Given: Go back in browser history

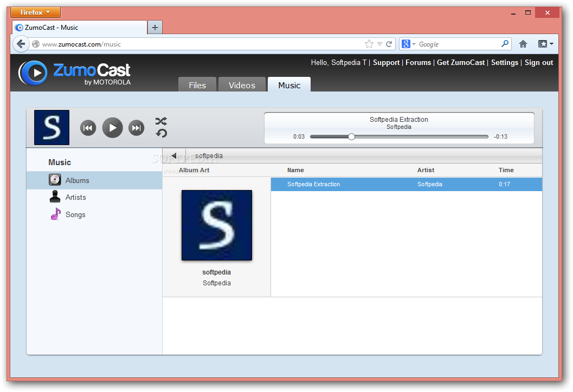Looking at the screenshot, I should (x=21, y=44).
